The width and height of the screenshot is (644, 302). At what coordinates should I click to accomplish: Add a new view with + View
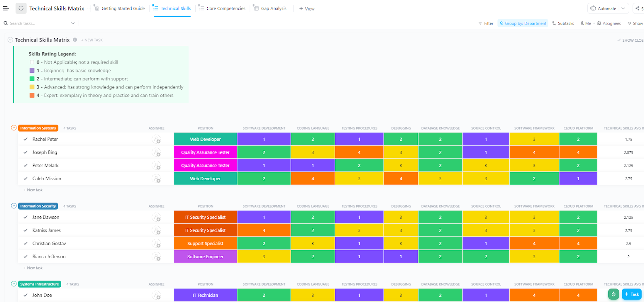(307, 8)
